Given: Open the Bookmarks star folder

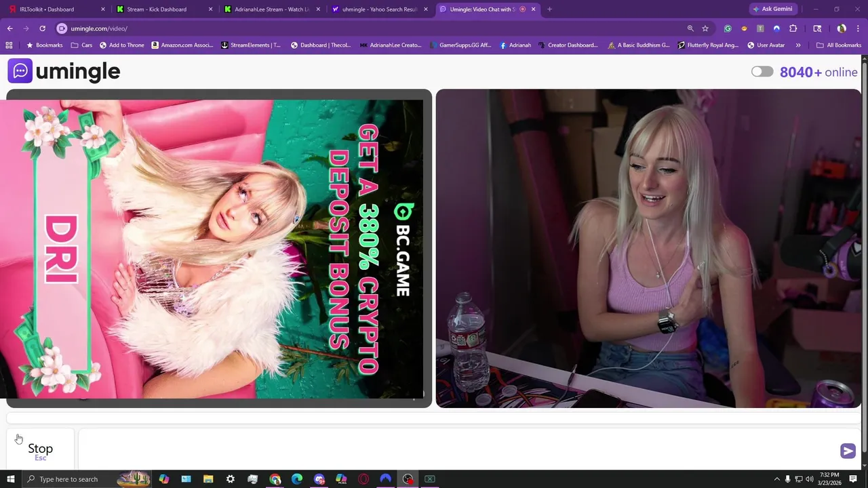Looking at the screenshot, I should click(x=44, y=45).
